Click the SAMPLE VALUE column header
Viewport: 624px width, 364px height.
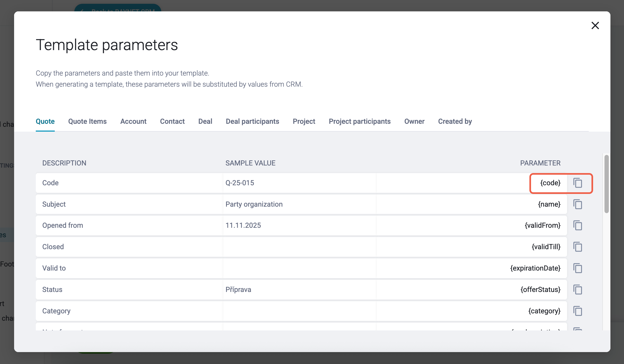250,163
